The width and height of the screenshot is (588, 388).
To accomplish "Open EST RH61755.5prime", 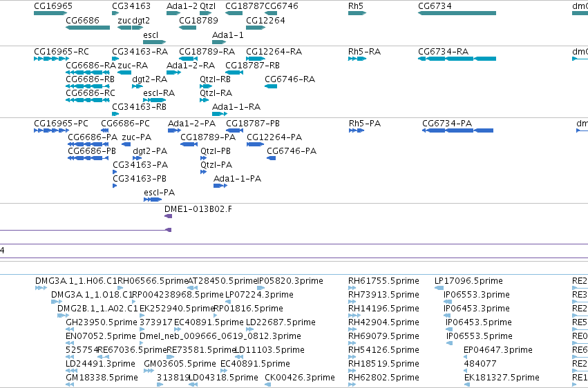I will (x=383, y=281).
